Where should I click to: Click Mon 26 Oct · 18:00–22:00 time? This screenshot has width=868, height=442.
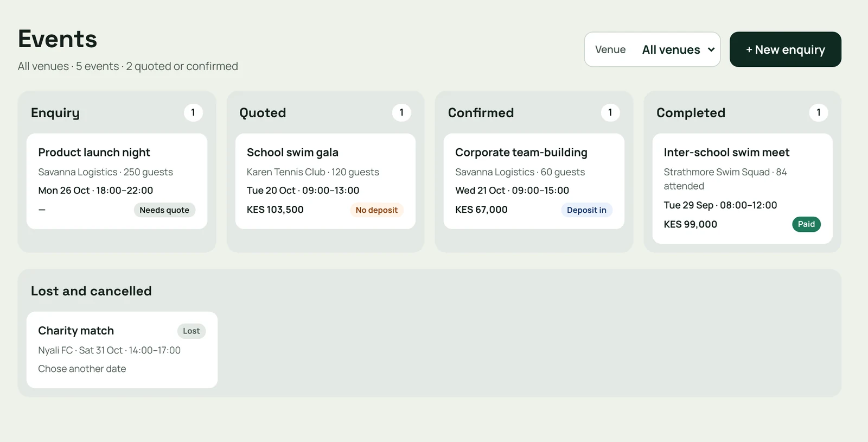coord(95,191)
